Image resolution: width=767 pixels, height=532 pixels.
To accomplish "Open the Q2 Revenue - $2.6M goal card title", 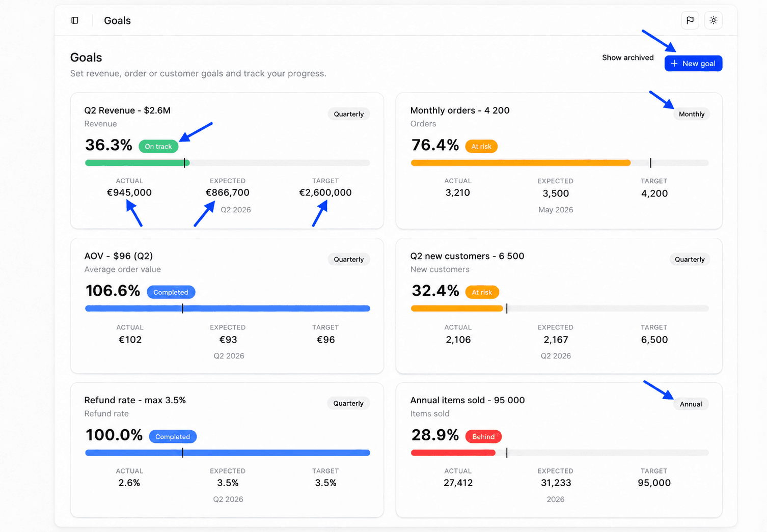I will (x=127, y=110).
